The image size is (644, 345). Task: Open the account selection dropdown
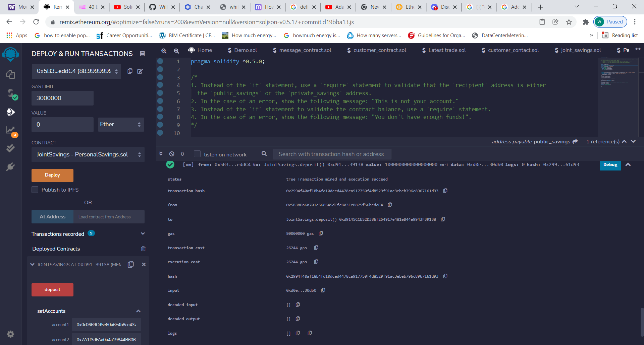(x=76, y=71)
